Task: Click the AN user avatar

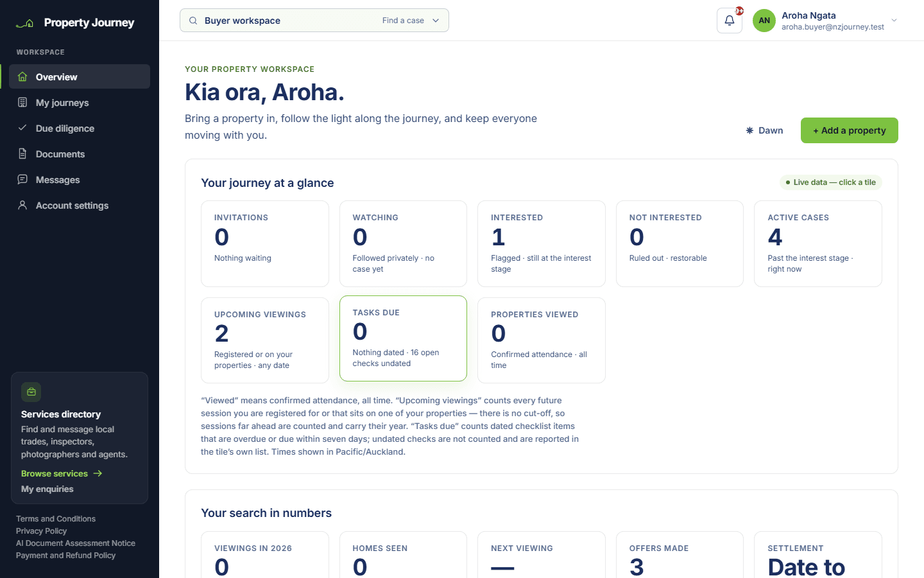Action: tap(764, 21)
